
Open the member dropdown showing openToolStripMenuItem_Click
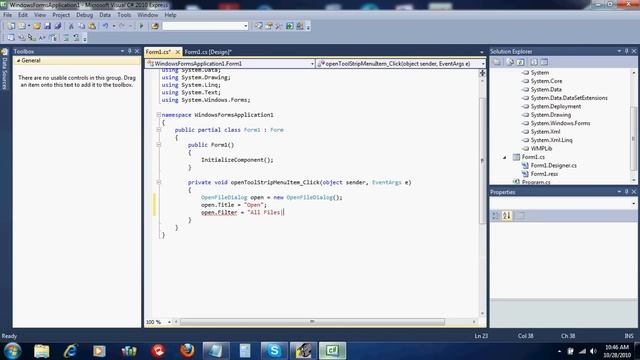483,64
